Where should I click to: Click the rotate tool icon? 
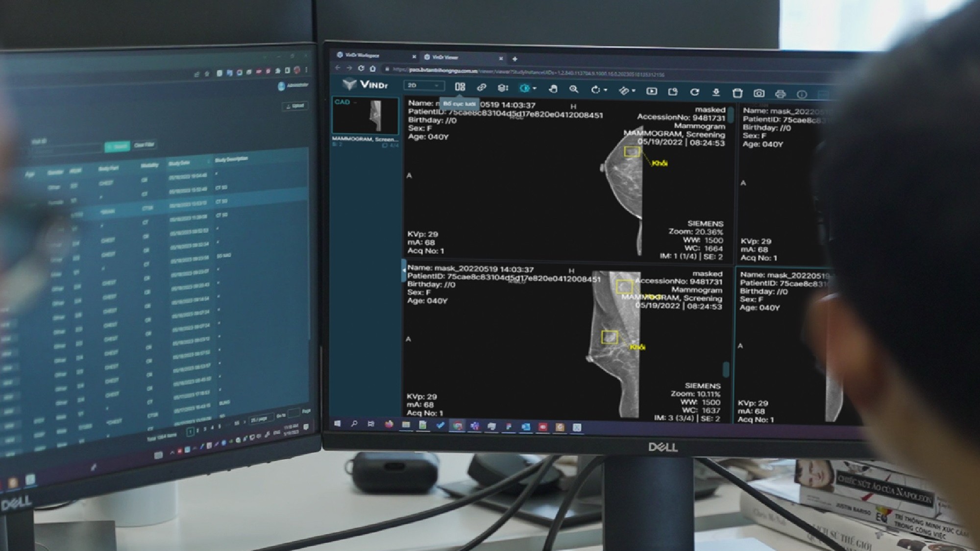pyautogui.click(x=595, y=90)
